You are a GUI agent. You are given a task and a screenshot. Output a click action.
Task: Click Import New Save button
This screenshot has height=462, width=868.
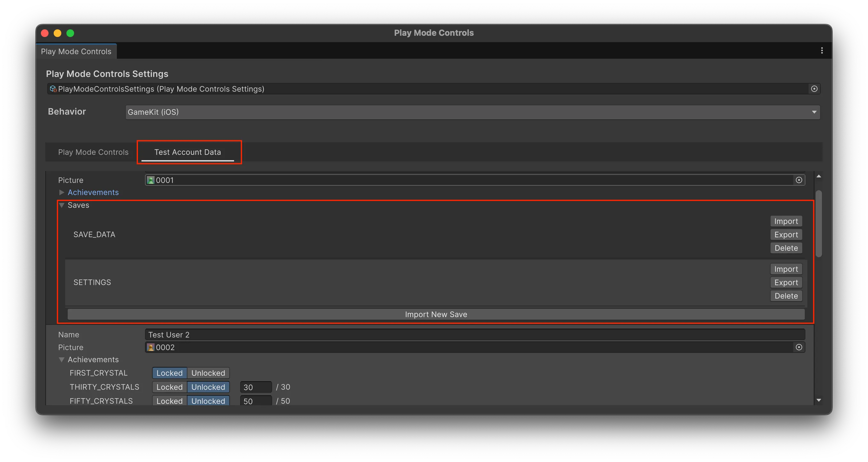tap(436, 315)
